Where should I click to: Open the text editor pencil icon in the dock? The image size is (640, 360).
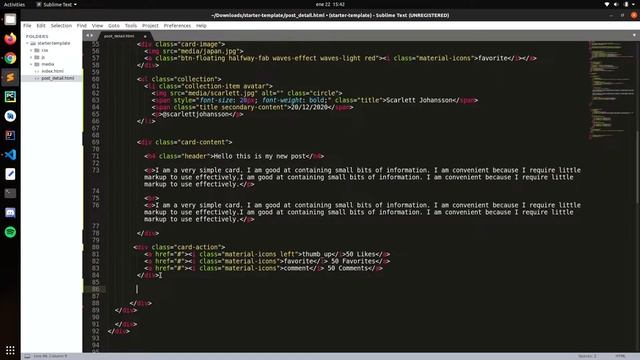pos(10,174)
